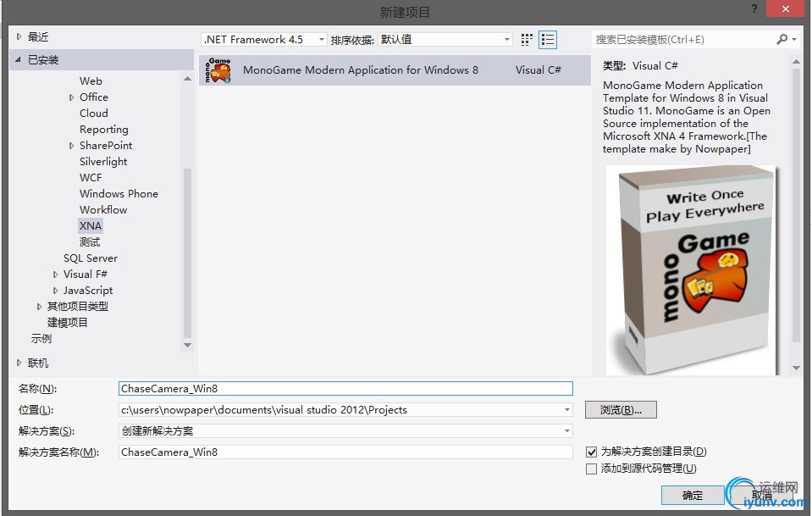
Task: Switch to medium icons list view
Action: click(x=547, y=40)
